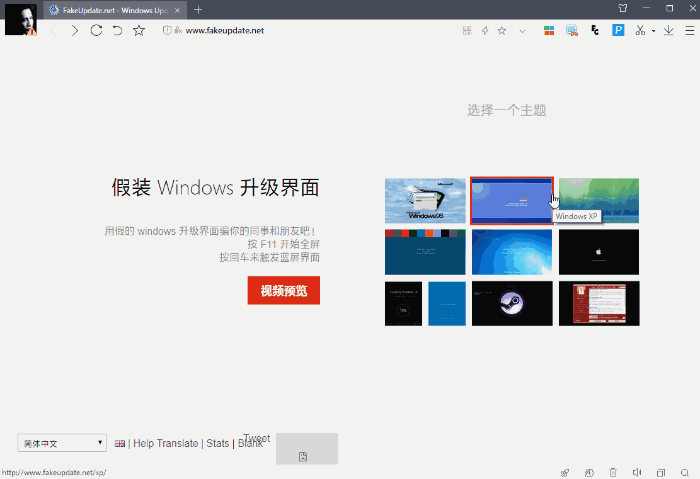Choose the light blue swirl theme thumbnail

(512, 252)
